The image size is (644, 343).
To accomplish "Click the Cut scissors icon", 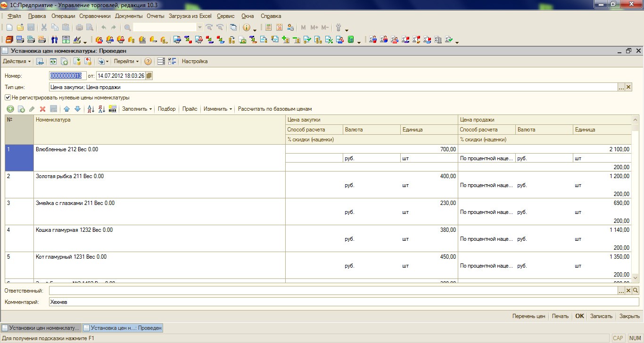I will click(44, 28).
